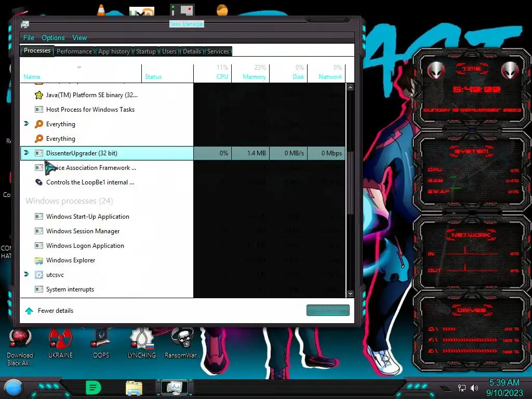532x399 pixels.
Task: Click the first Everything search icon
Action: (39, 124)
